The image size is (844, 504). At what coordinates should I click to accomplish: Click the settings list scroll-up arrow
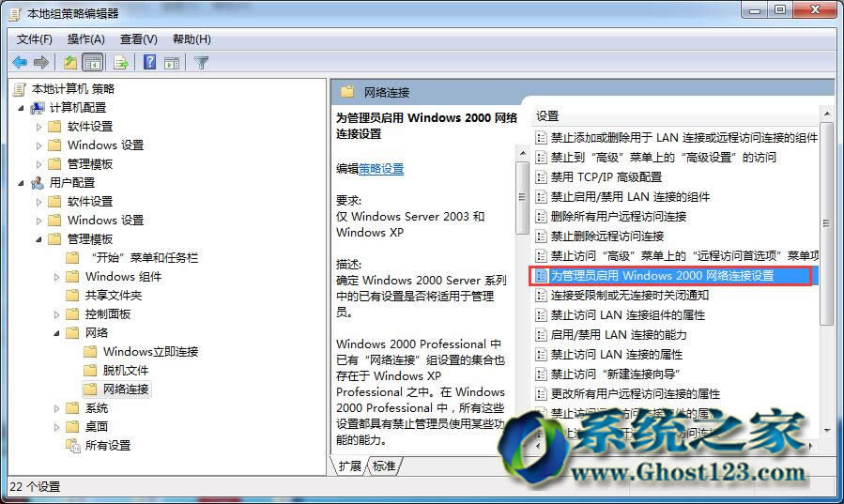826,114
